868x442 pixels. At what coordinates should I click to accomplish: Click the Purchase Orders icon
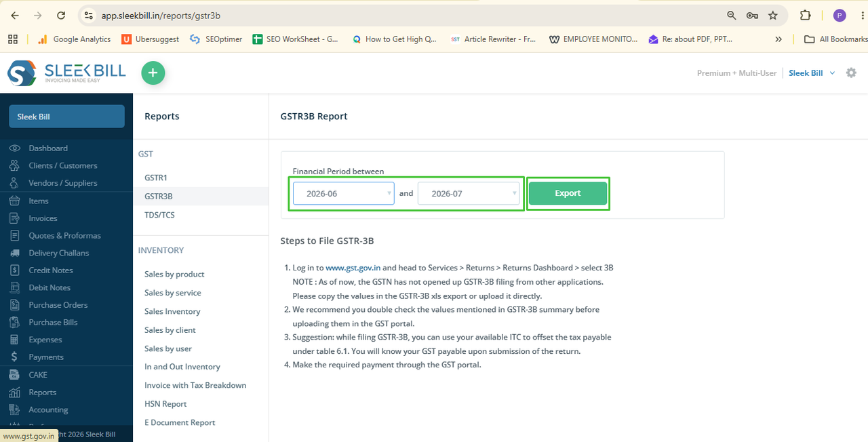point(14,305)
